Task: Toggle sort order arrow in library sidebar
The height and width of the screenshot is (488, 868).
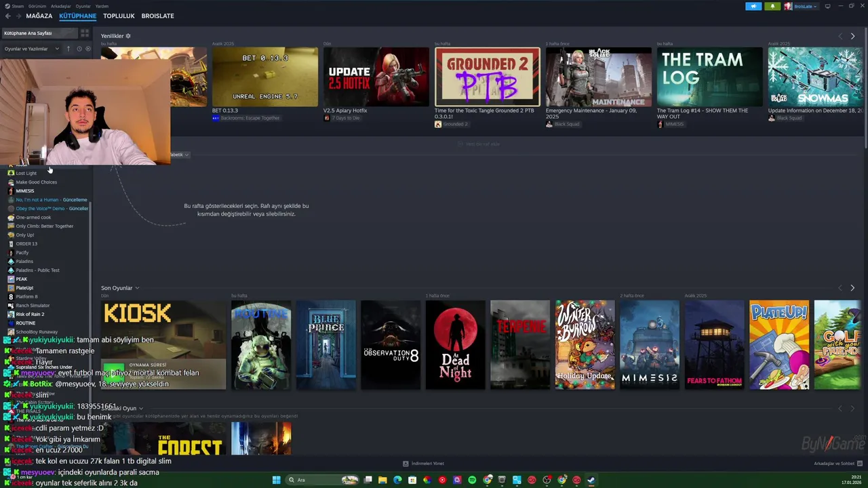Action: (x=68, y=49)
